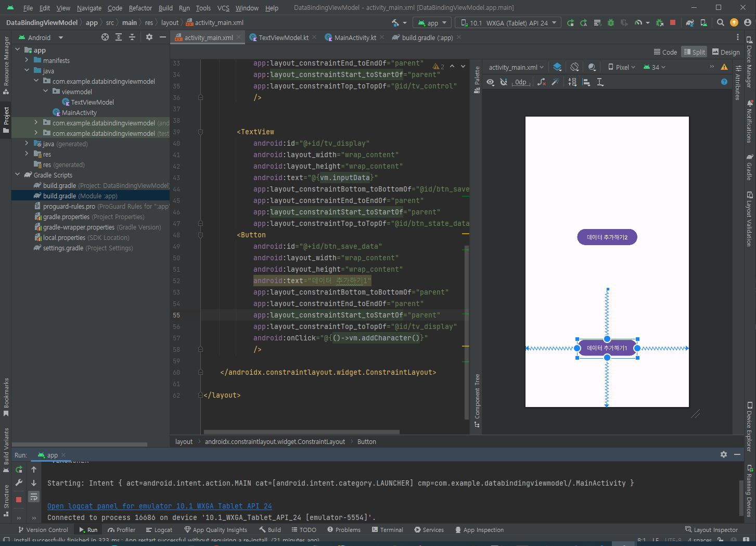The image size is (756, 546).
Task: Click the Pack guidelines icon
Action: 572,82
